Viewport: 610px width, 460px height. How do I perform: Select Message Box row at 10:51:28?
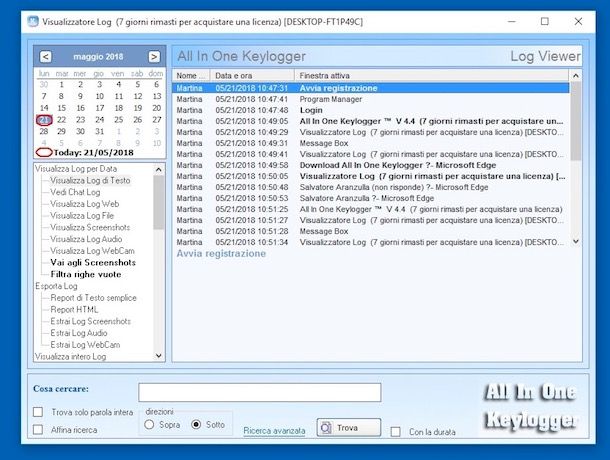pyautogui.click(x=371, y=231)
